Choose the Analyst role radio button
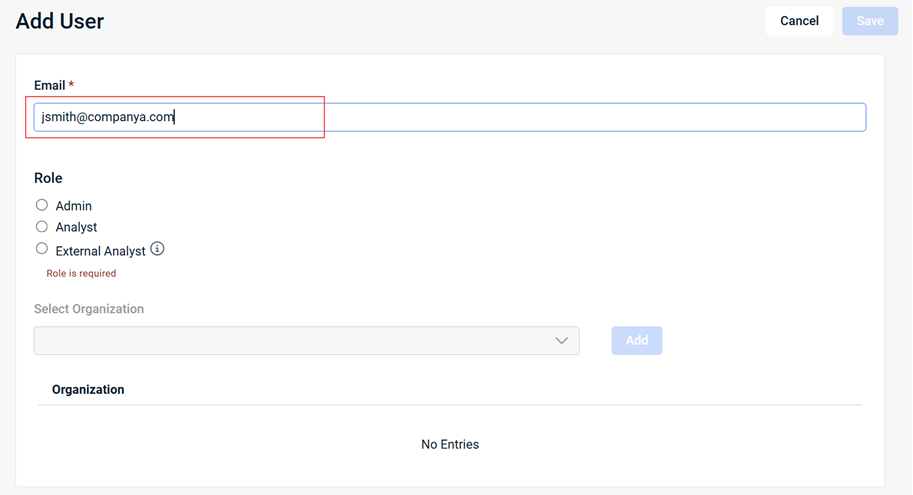The image size is (913, 495). pos(42,227)
